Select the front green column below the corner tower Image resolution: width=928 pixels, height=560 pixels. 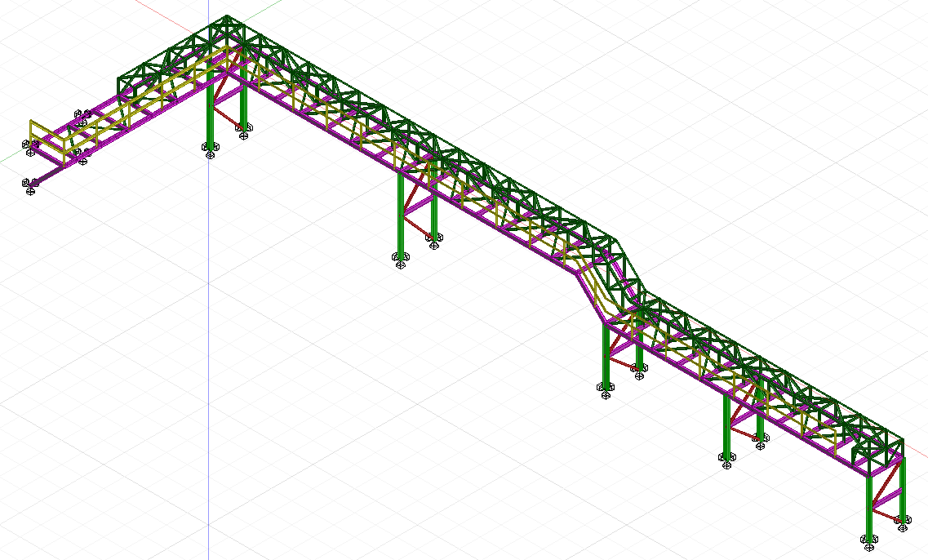(x=211, y=110)
